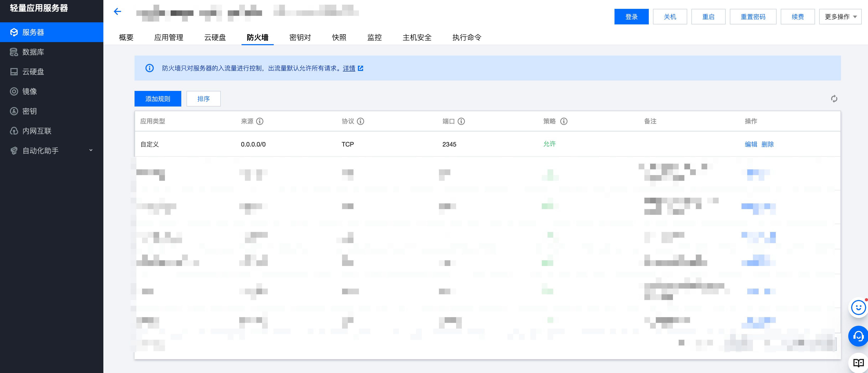868x373 pixels.
Task: Switch to the 监控 tab
Action: coord(374,37)
